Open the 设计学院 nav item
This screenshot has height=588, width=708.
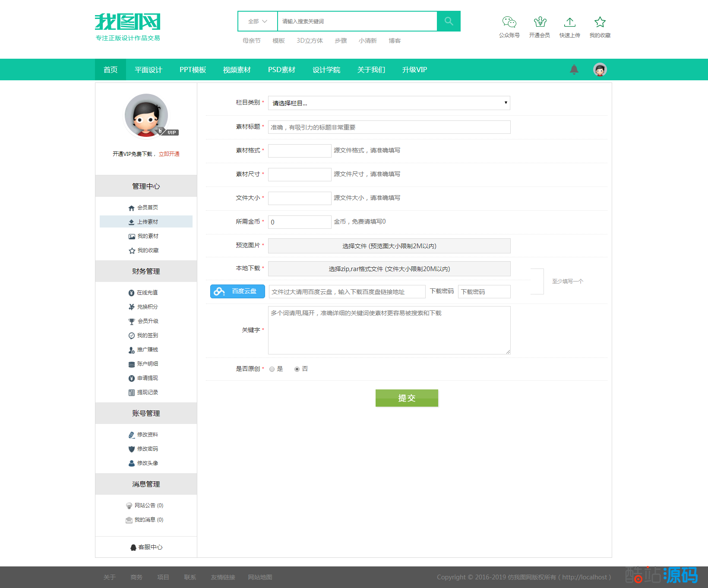tap(326, 70)
